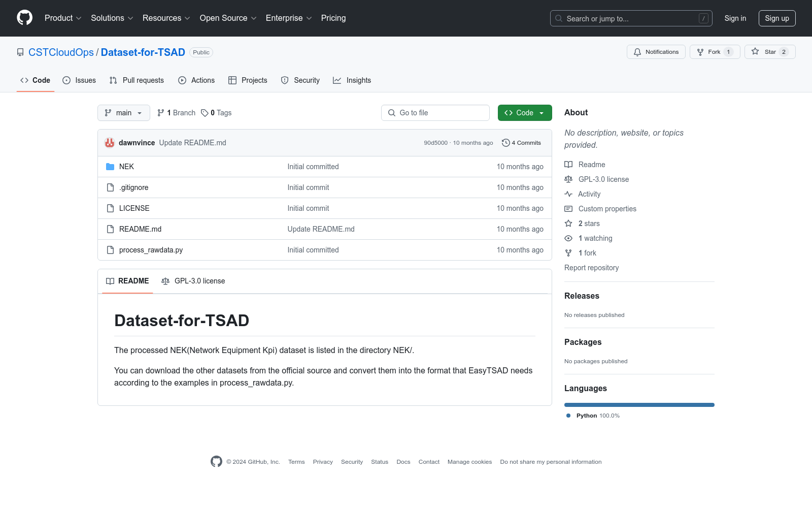Open the Code tab
Screen dimensions: 812x508
36,80
